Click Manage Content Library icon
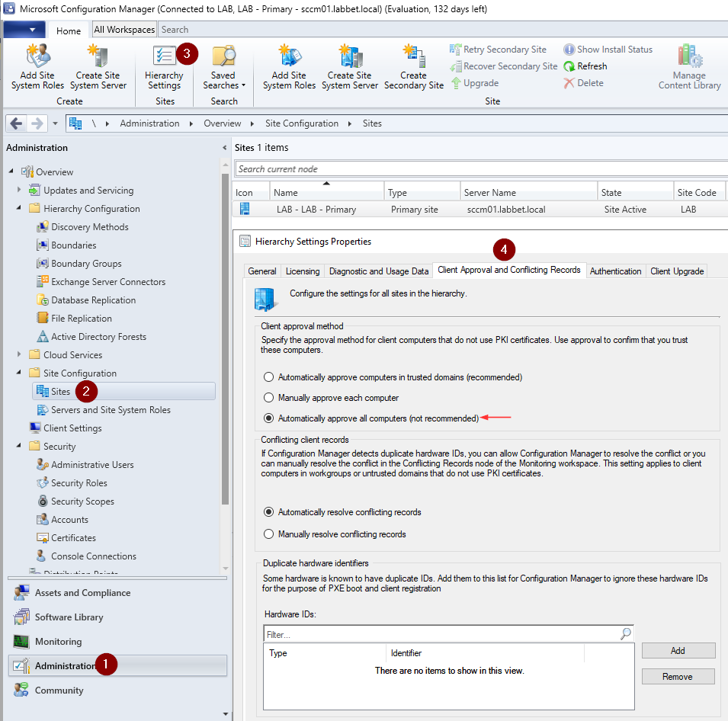Screen dimensions: 728x721 click(x=689, y=67)
